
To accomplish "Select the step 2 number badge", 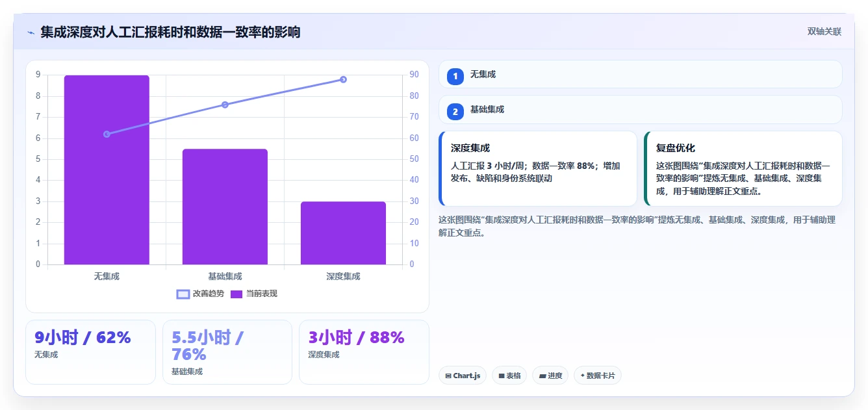I will point(455,112).
